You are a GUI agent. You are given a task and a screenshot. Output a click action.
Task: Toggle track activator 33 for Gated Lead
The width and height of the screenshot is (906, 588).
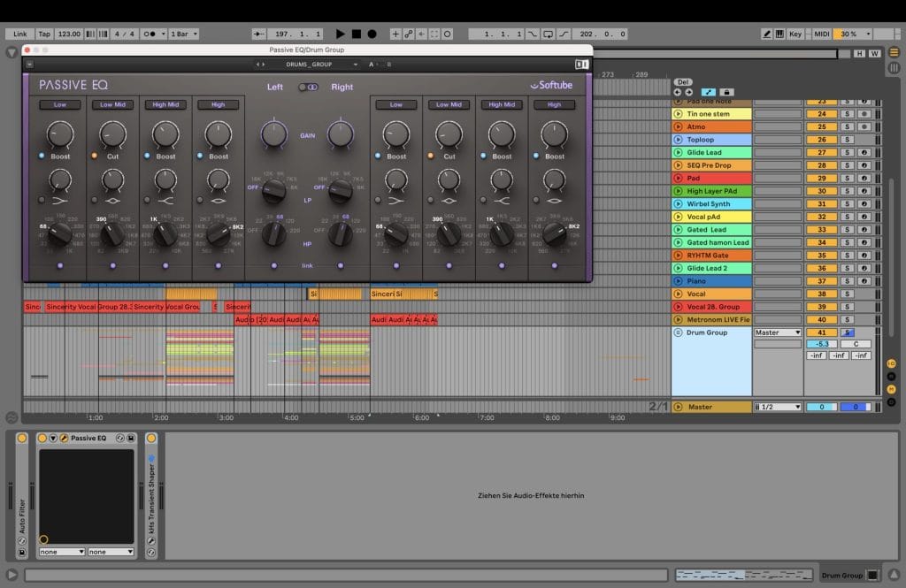822,230
